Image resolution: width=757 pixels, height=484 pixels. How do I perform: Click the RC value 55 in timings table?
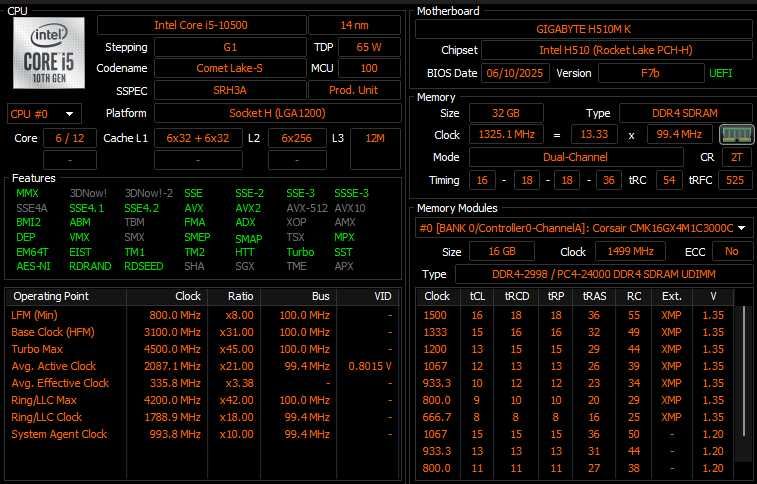pos(634,316)
